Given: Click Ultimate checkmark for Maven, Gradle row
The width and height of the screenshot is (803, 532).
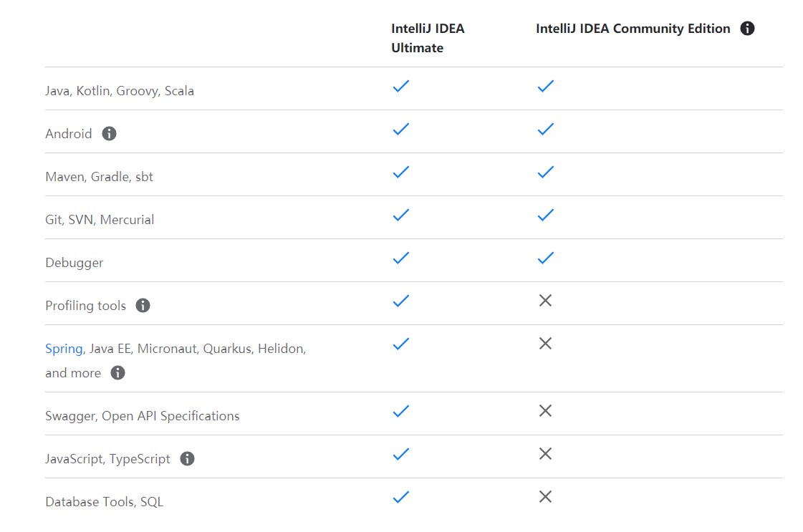Looking at the screenshot, I should (401, 172).
